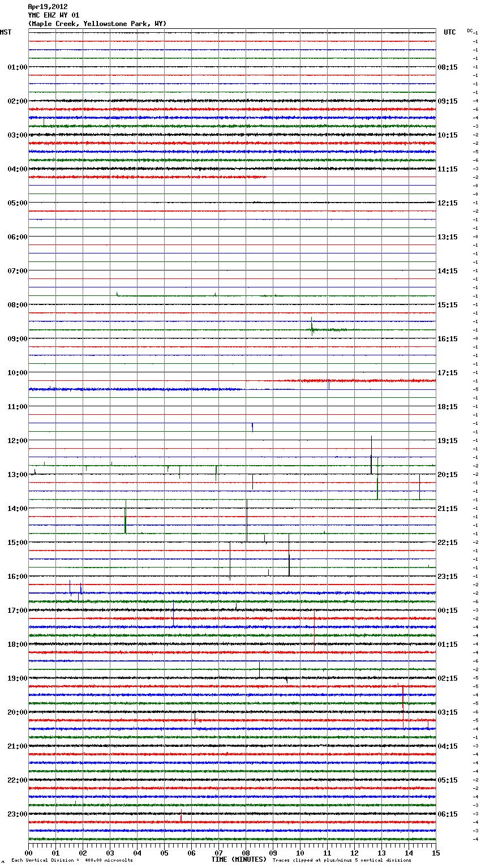The image size is (481, 868).
Task: Click "Traces clipped at plus/minus 5 vertical divisions" note
Action: point(342,861)
